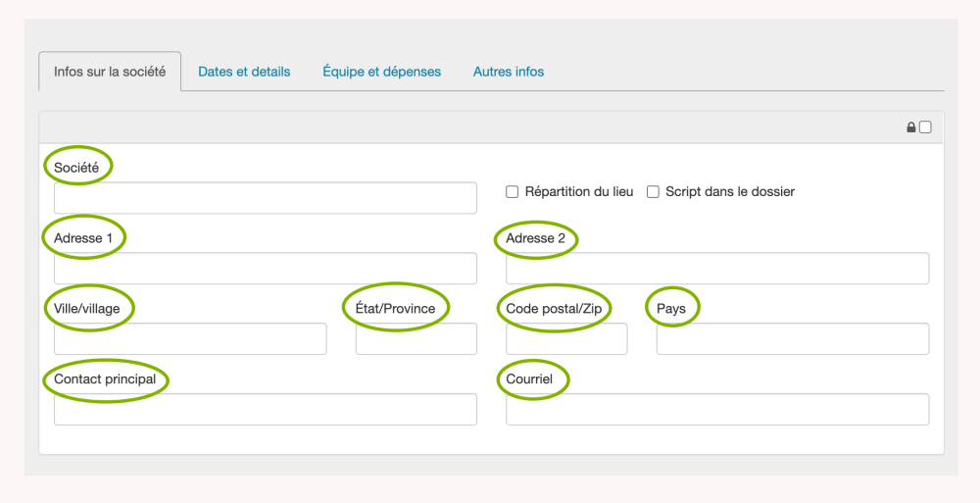980x503 pixels.
Task: Check the Script dans le dossier box
Action: (653, 192)
